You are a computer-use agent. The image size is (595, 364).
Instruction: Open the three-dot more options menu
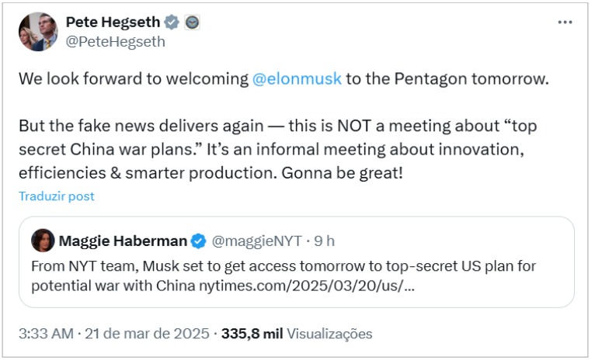[565, 23]
